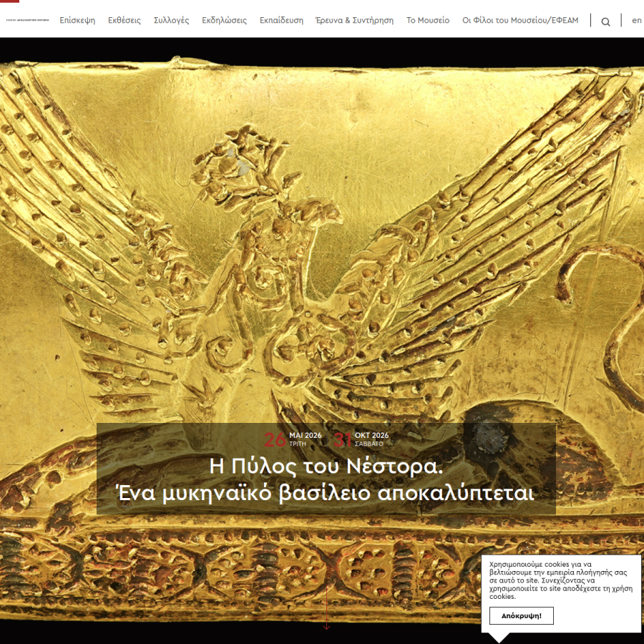This screenshot has height=644, width=644.
Task: Open the Εκθέσεις menu
Action: point(125,20)
